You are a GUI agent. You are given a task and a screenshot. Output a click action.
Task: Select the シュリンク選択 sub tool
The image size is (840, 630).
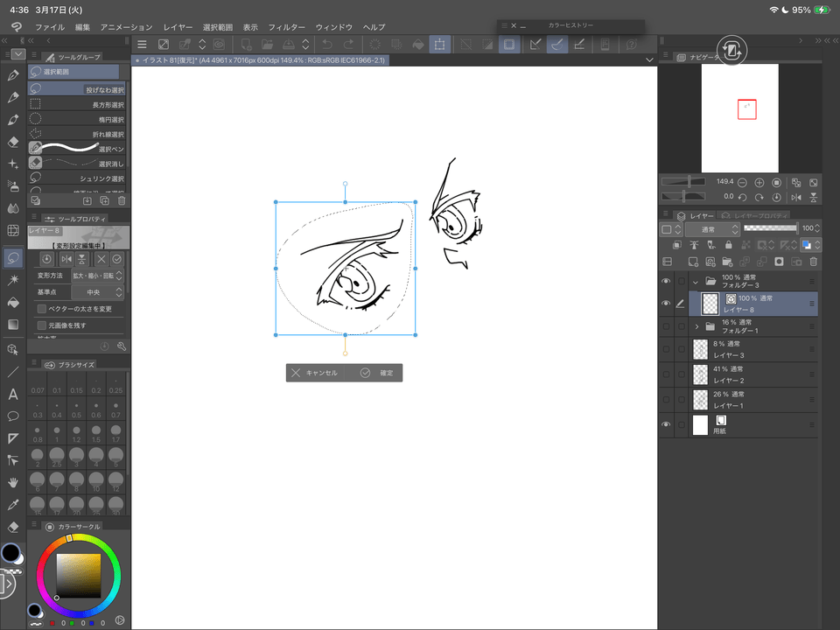point(77,178)
